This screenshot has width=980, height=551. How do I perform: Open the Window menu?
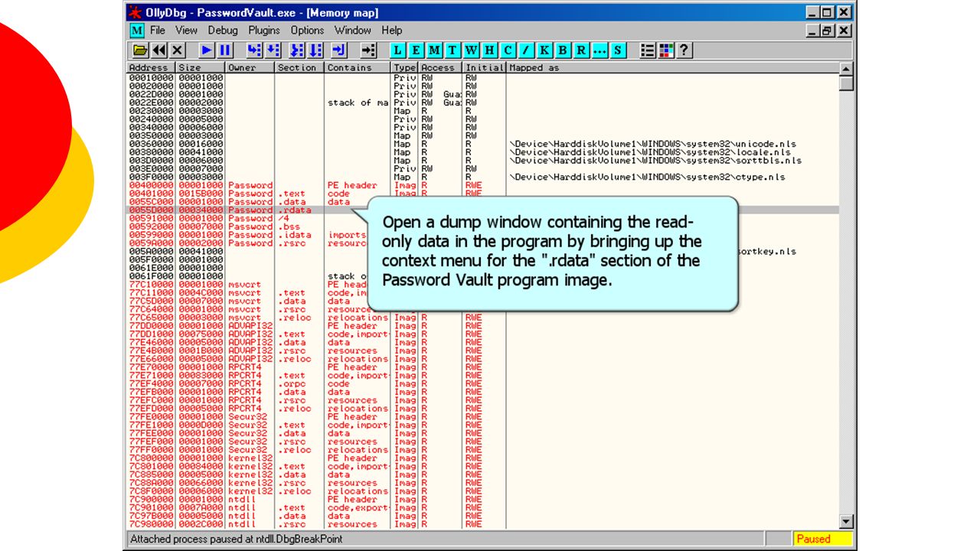(353, 31)
